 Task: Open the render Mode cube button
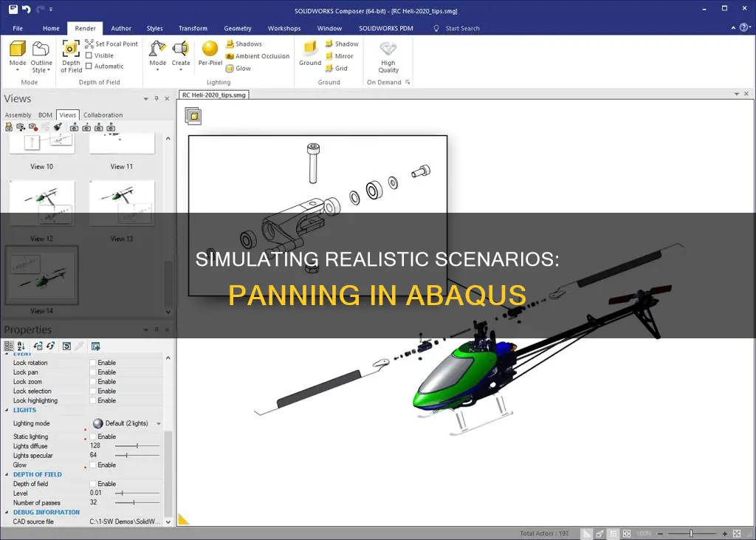(x=18, y=56)
